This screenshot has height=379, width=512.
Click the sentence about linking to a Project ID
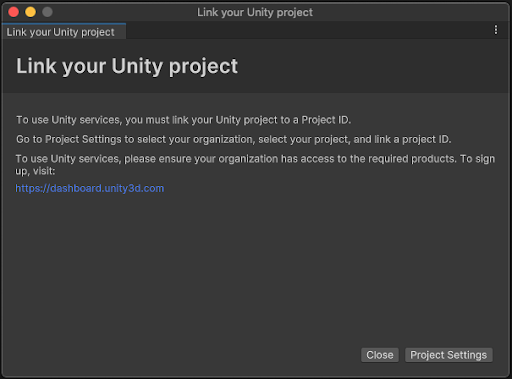point(183,120)
